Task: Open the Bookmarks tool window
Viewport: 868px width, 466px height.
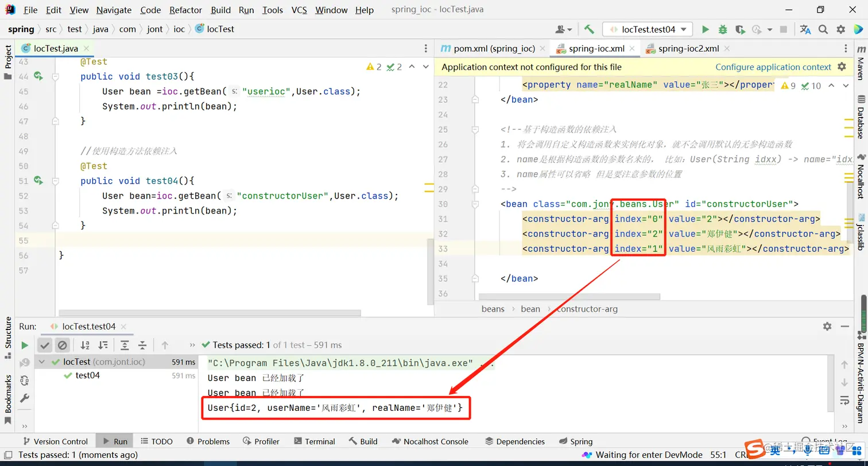Action: point(8,399)
